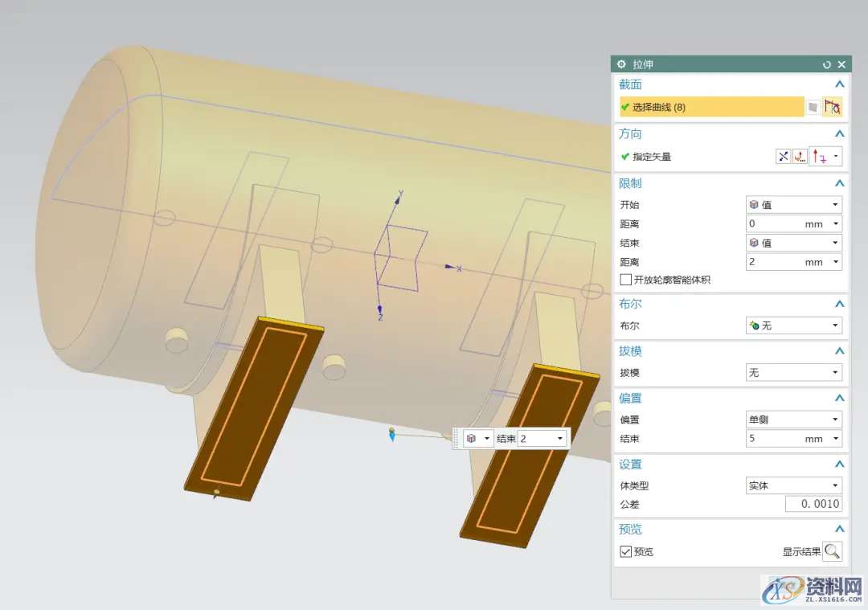The height and width of the screenshot is (610, 868).
Task: Collapse the 限制 section chevron
Action: 839,183
